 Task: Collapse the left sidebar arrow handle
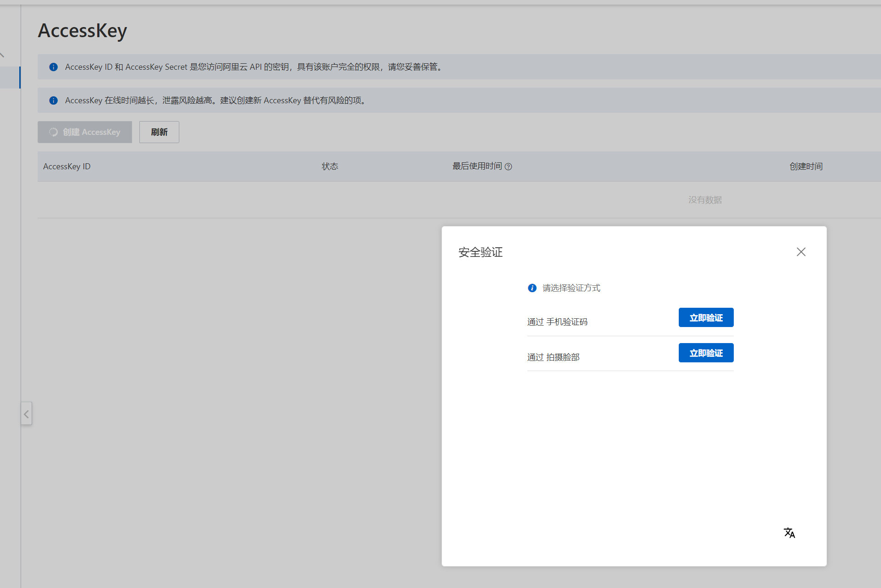point(26,414)
